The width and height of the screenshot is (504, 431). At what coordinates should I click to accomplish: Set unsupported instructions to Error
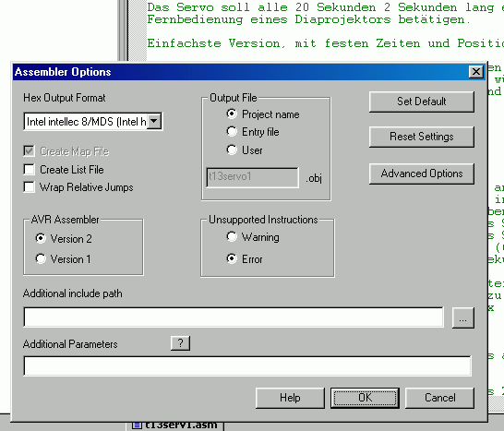coord(232,258)
